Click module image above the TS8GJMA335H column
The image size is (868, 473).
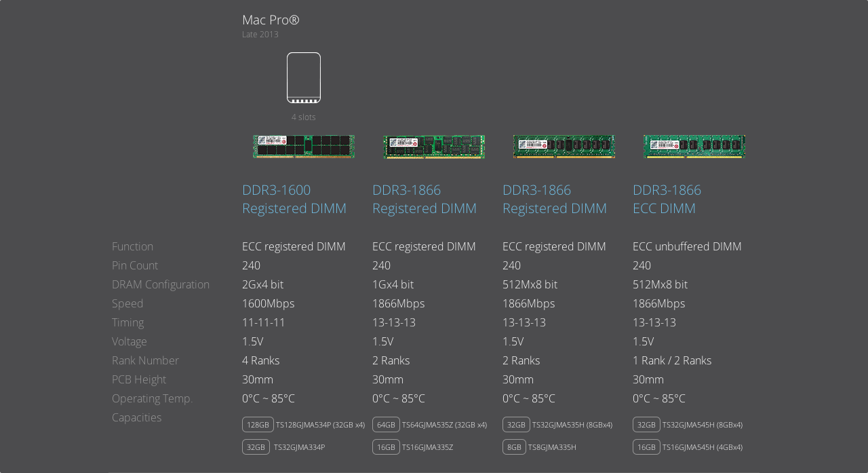coord(564,147)
